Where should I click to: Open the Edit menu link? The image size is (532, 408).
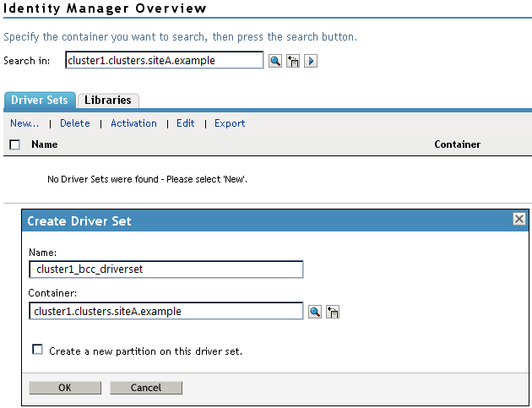click(x=186, y=123)
